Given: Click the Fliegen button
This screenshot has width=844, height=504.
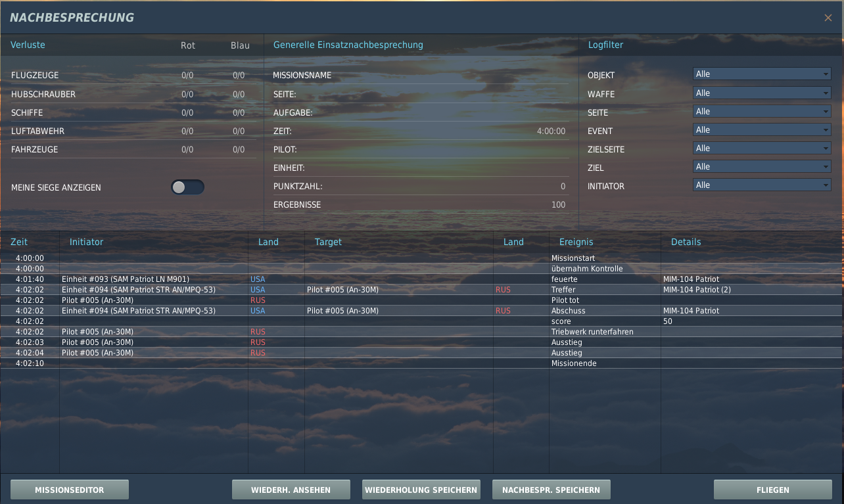Looking at the screenshot, I should [x=773, y=490].
